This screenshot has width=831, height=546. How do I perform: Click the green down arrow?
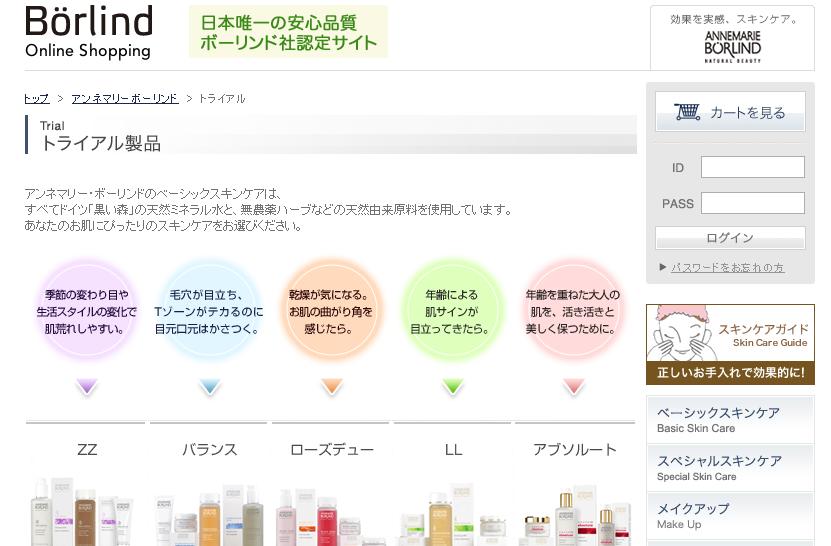(x=453, y=386)
